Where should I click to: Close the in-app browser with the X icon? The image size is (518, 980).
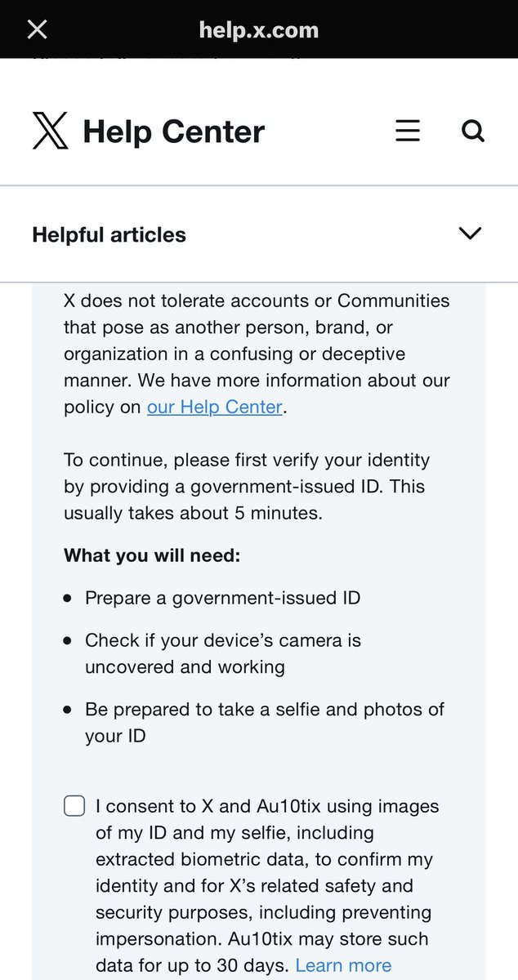coord(38,30)
